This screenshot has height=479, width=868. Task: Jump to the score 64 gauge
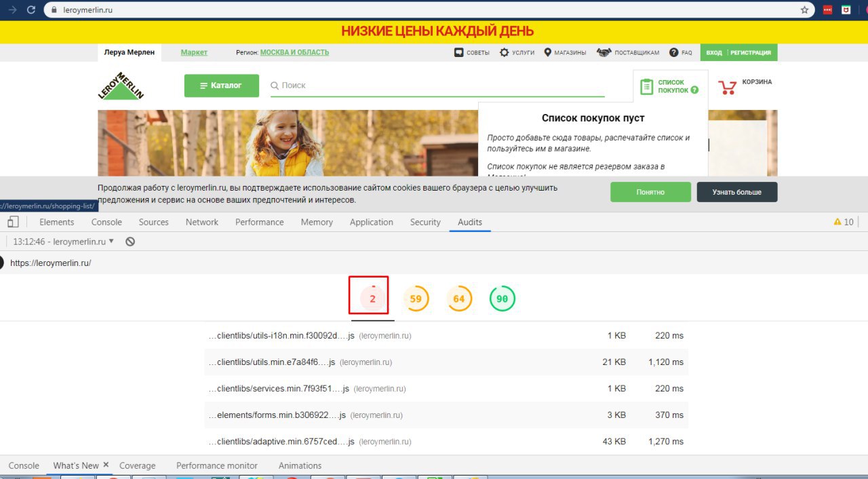459,299
